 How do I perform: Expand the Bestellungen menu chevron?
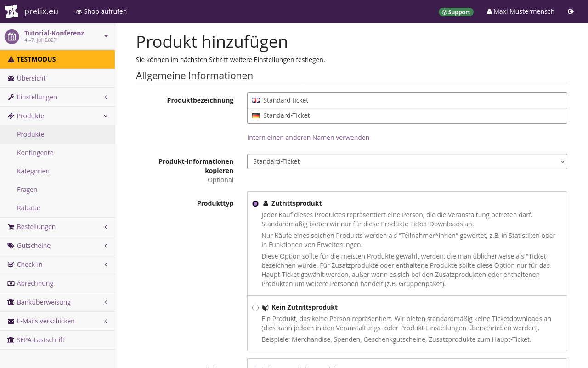pos(106,227)
